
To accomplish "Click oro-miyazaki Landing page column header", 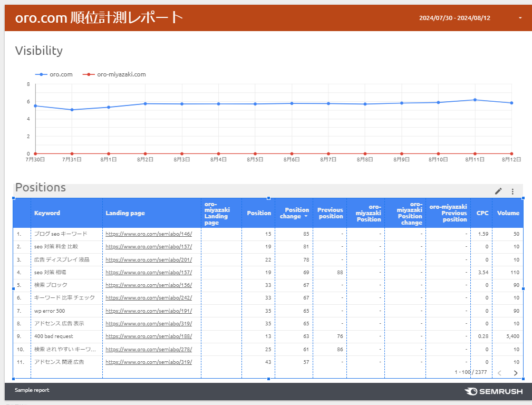I will click(217, 213).
